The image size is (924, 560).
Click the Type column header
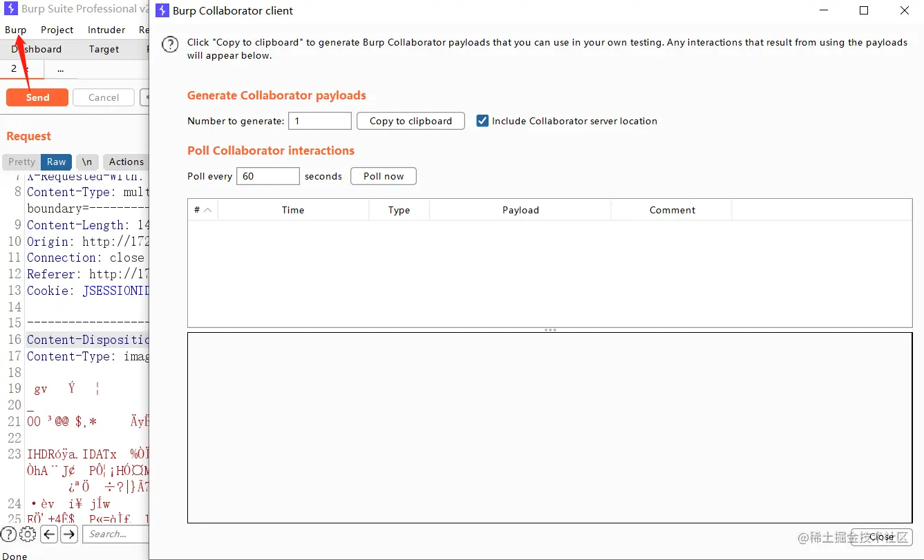(399, 210)
